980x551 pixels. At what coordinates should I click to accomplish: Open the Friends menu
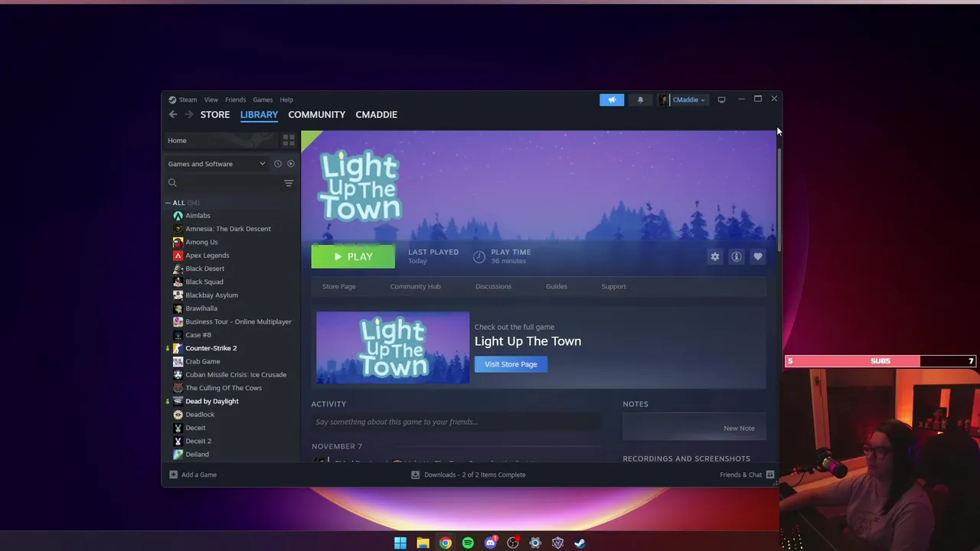pos(235,99)
